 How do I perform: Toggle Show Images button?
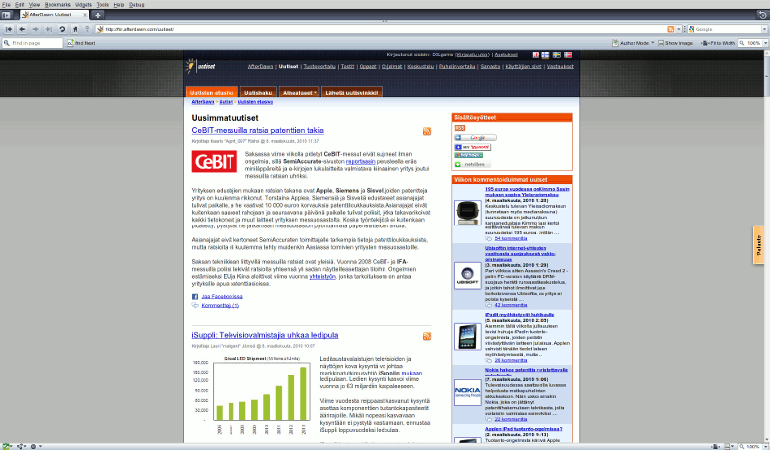tap(676, 43)
